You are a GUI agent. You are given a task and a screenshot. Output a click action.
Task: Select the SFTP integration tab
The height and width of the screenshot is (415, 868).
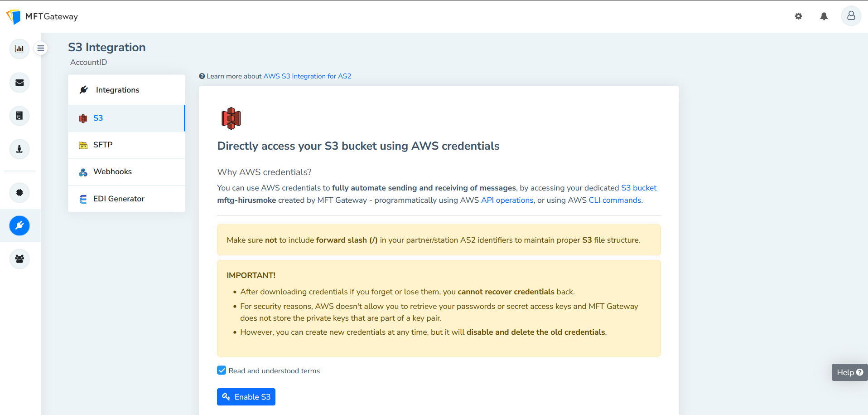(x=103, y=145)
